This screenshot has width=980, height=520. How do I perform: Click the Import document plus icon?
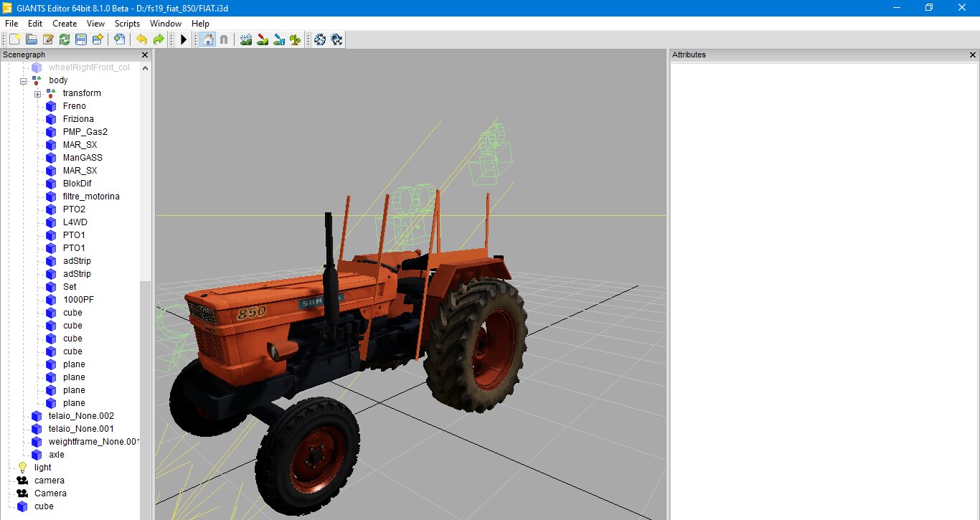click(x=119, y=39)
